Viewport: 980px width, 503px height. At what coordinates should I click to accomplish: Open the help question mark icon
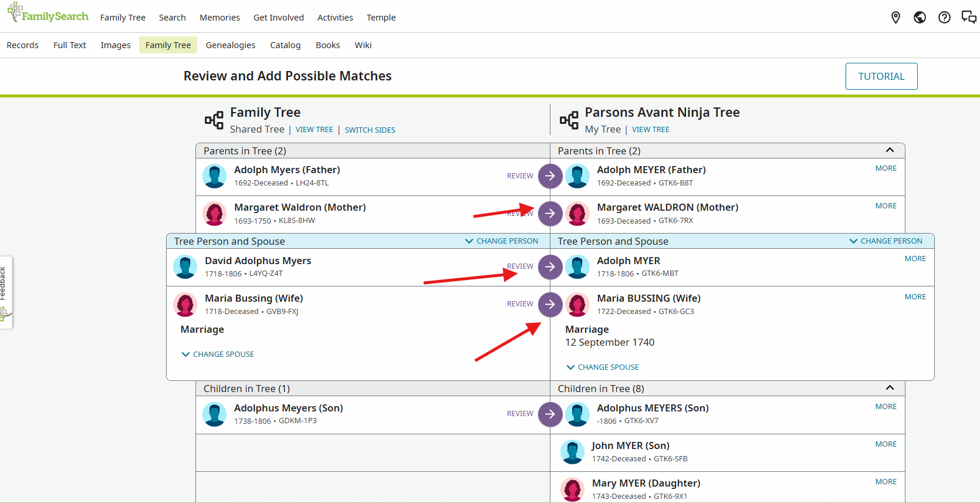944,18
